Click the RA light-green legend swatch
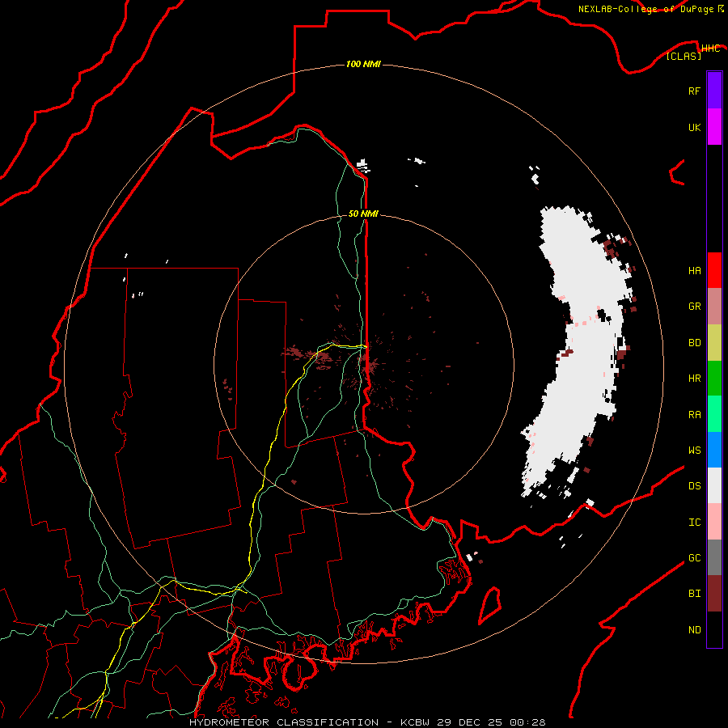 click(x=714, y=414)
